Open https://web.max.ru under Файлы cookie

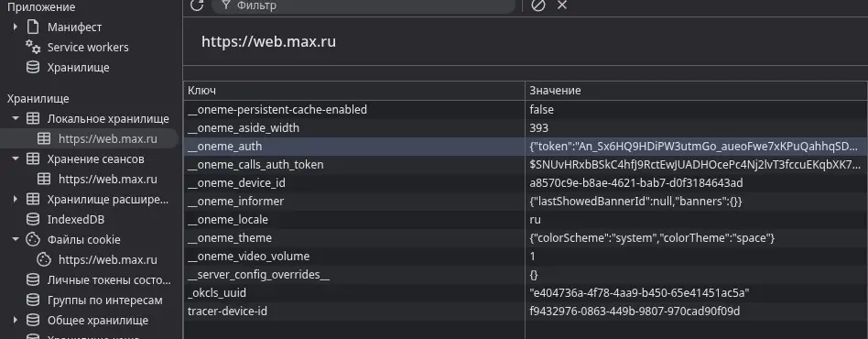pos(108,260)
